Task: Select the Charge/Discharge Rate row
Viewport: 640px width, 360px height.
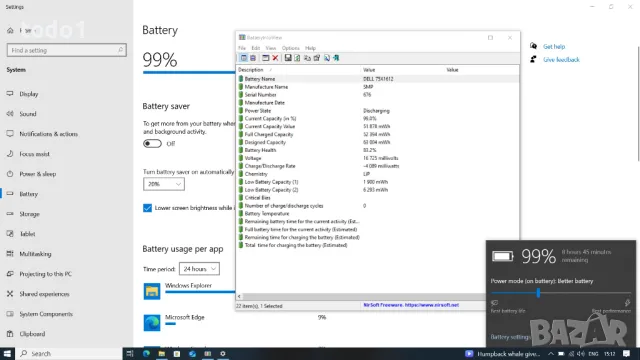Action: [378, 166]
